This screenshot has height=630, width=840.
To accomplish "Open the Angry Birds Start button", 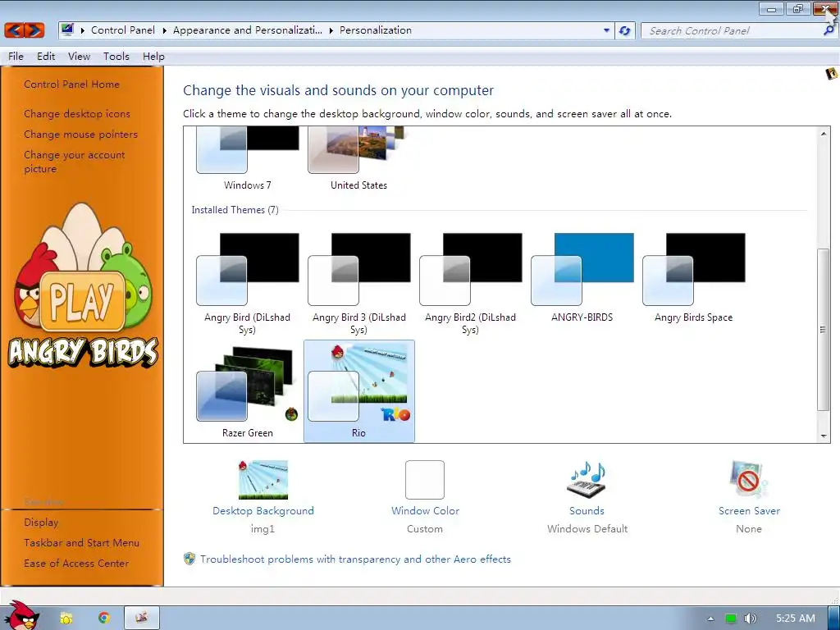I will [21, 616].
